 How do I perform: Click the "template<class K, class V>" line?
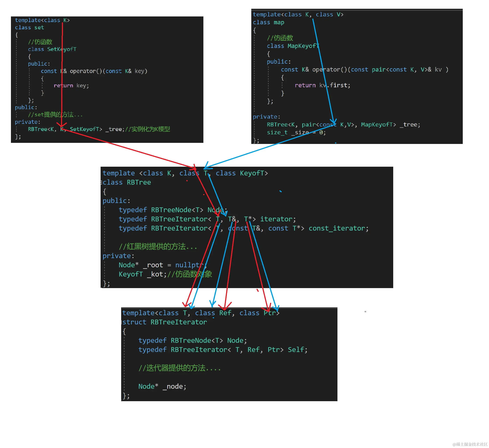pyautogui.click(x=298, y=15)
